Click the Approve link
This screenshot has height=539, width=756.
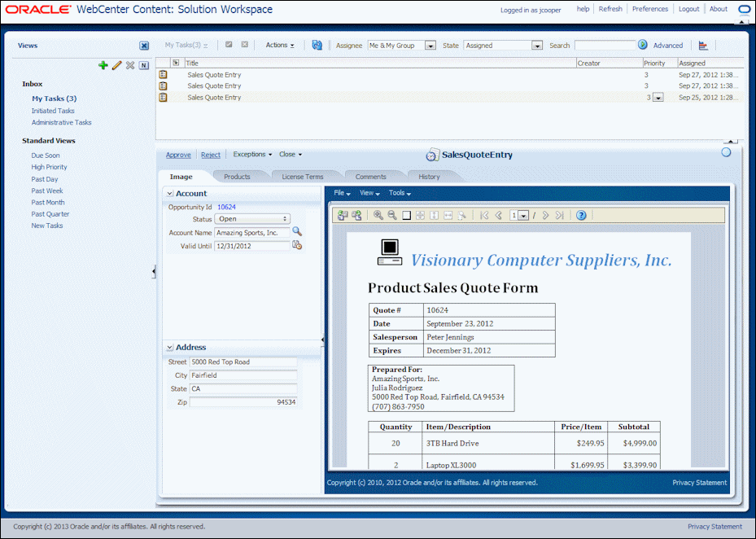click(178, 155)
